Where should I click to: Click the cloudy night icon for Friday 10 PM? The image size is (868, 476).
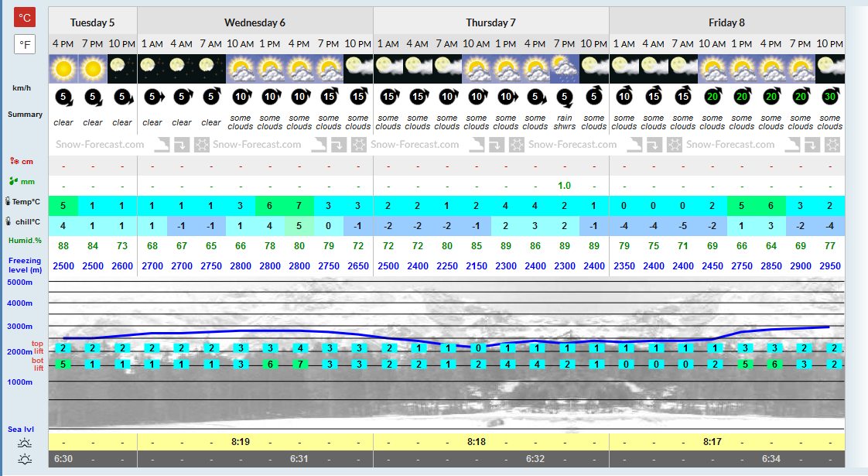(830, 69)
